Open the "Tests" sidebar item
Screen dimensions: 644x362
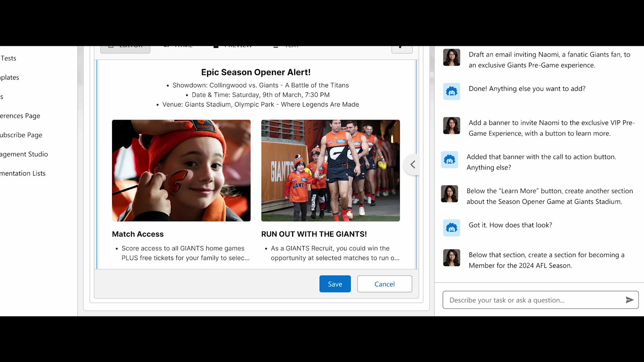point(8,58)
